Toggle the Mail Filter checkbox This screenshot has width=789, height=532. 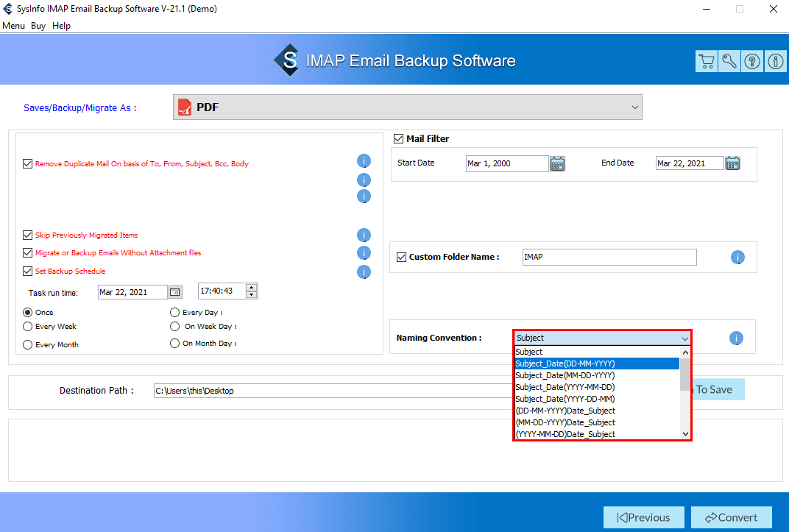[399, 138]
